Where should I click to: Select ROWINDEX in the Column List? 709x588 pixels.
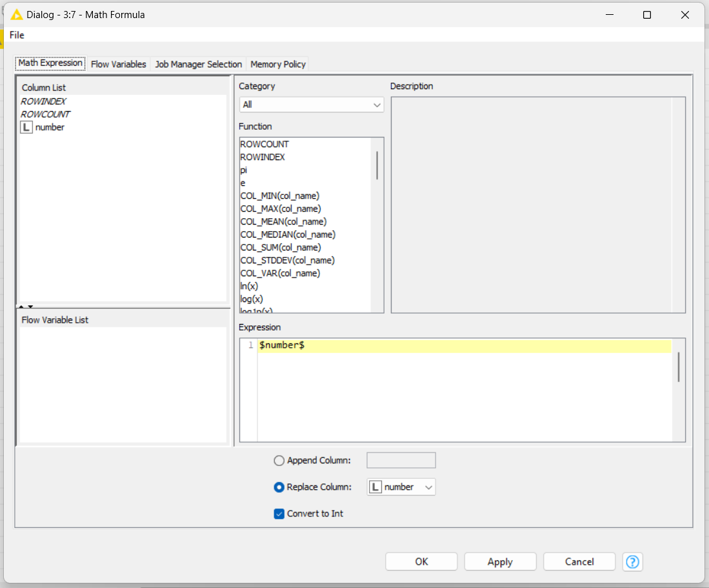coord(43,101)
